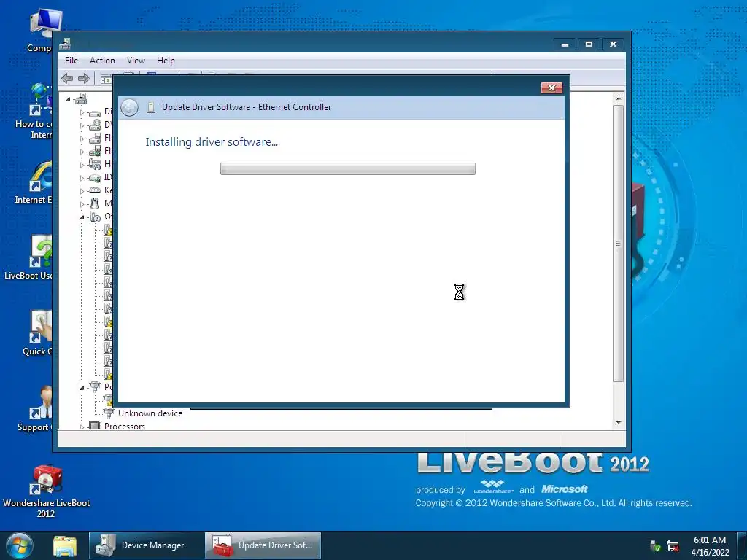Minimize the Device Manager window
Screen dimensions: 747x560
(565, 44)
